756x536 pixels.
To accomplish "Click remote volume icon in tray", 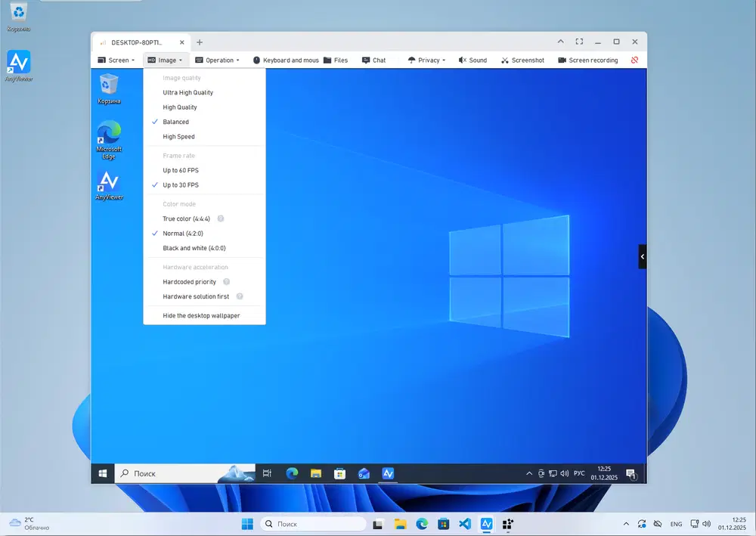I will click(x=565, y=474).
